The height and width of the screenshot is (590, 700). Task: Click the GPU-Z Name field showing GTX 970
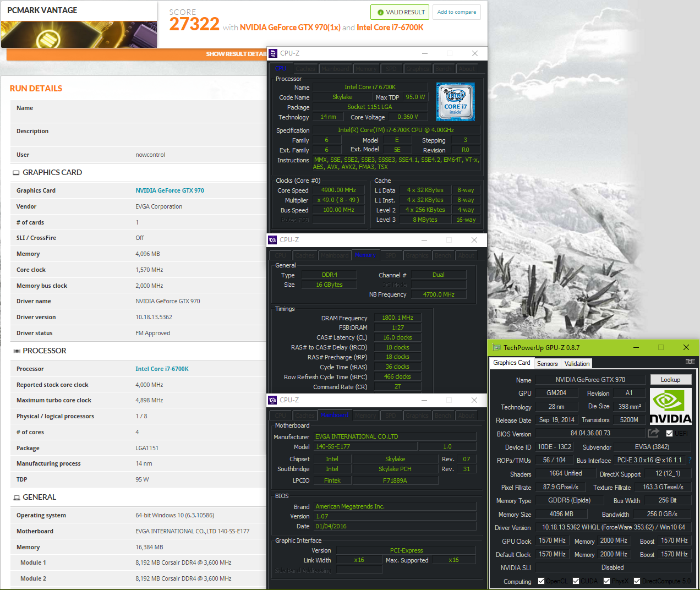click(x=590, y=380)
